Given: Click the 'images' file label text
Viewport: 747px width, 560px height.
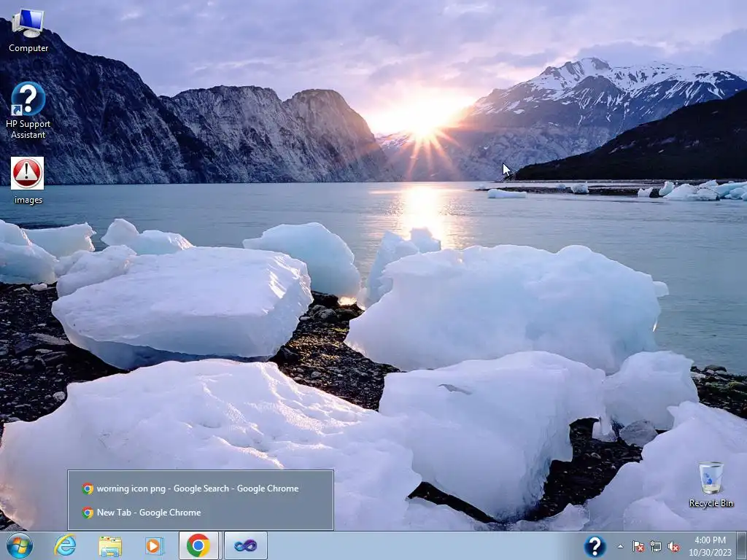Looking at the screenshot, I should click(x=28, y=200).
